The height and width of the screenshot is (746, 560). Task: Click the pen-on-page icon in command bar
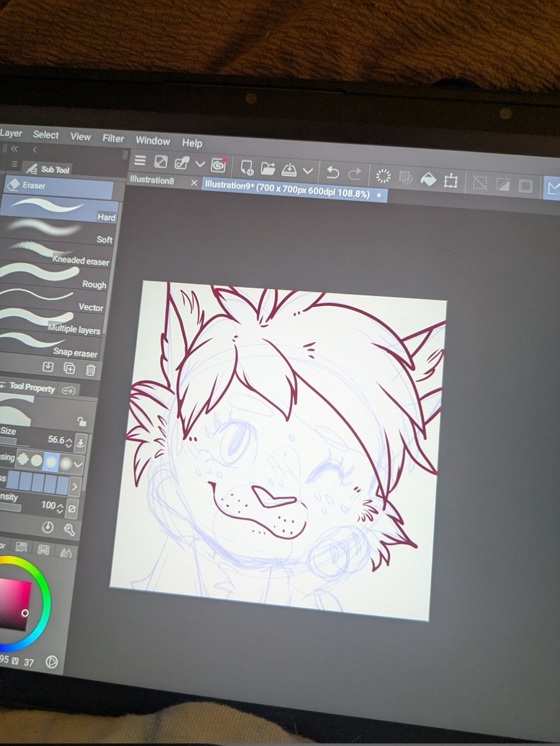(x=181, y=163)
